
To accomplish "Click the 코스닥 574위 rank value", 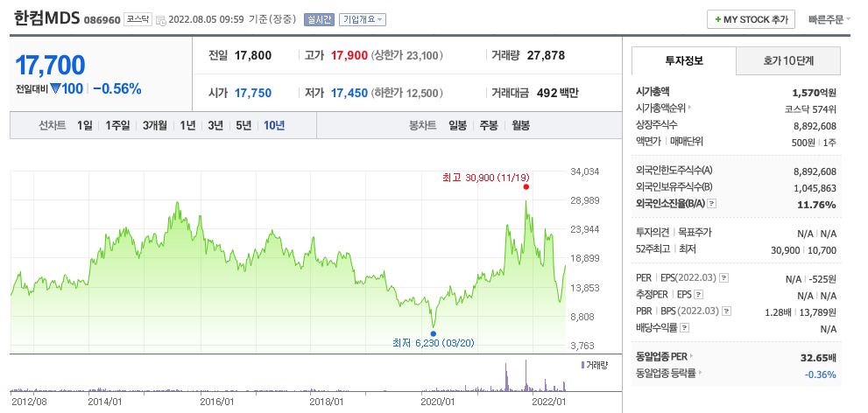I will click(810, 108).
